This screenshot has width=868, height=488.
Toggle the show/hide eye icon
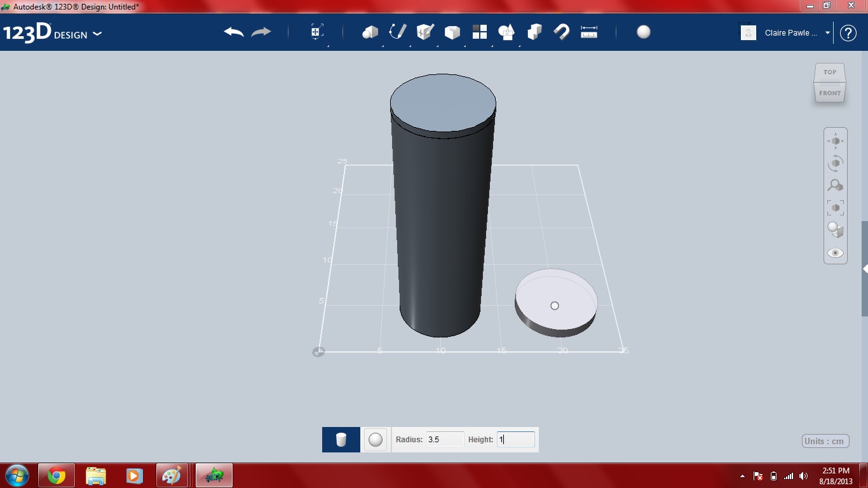point(836,253)
